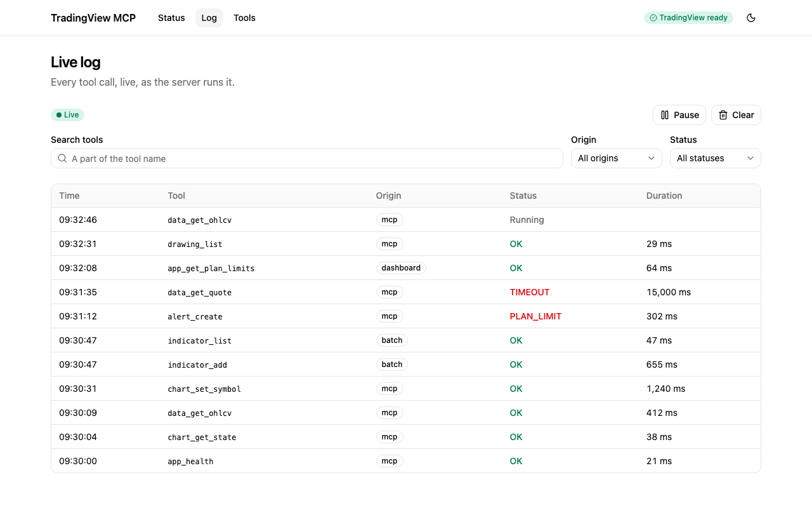Screen dimensions: 812x508
Task: Click the 09:30:09 timestamp
Action: point(78,413)
